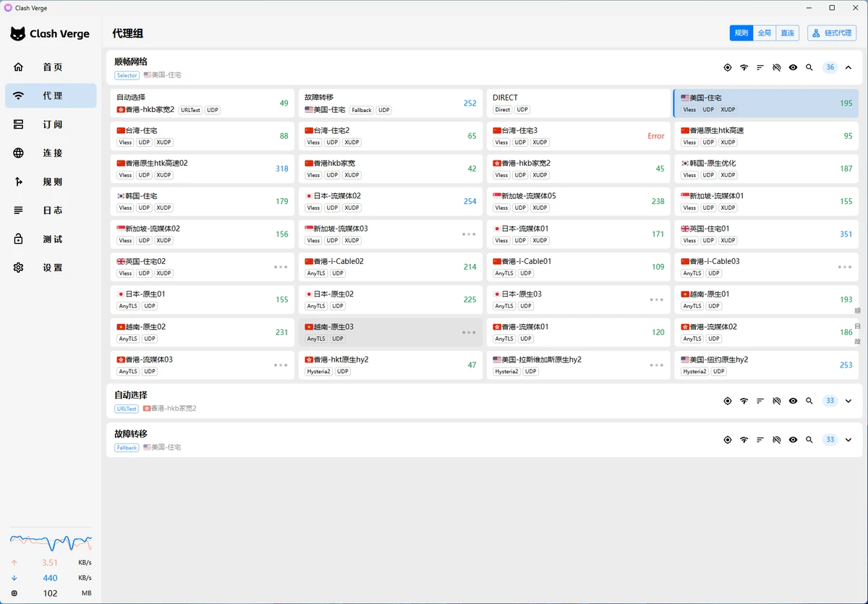This screenshot has height=604, width=868.
Task: Run delay test for the 故障转移 group
Action: click(744, 440)
